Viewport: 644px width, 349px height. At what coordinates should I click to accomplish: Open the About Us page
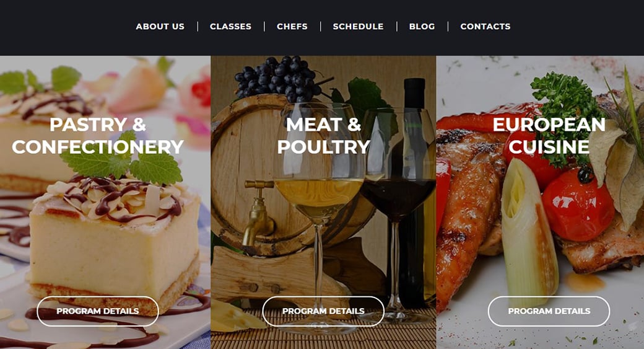[160, 26]
